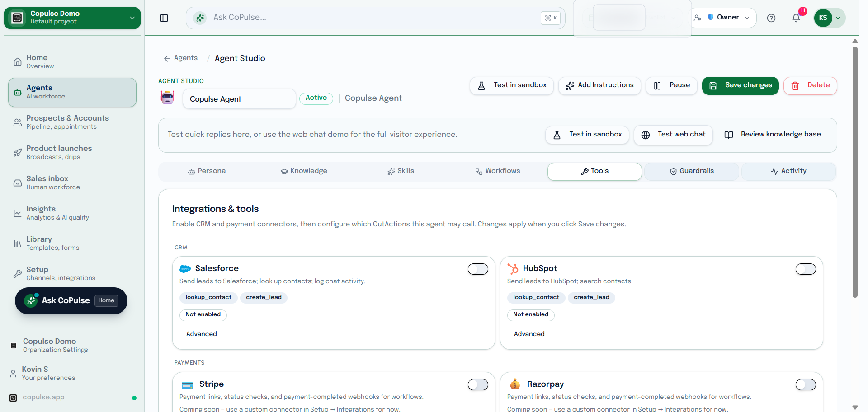
Task: Click the Copulse Agent robot avatar
Action: (168, 97)
